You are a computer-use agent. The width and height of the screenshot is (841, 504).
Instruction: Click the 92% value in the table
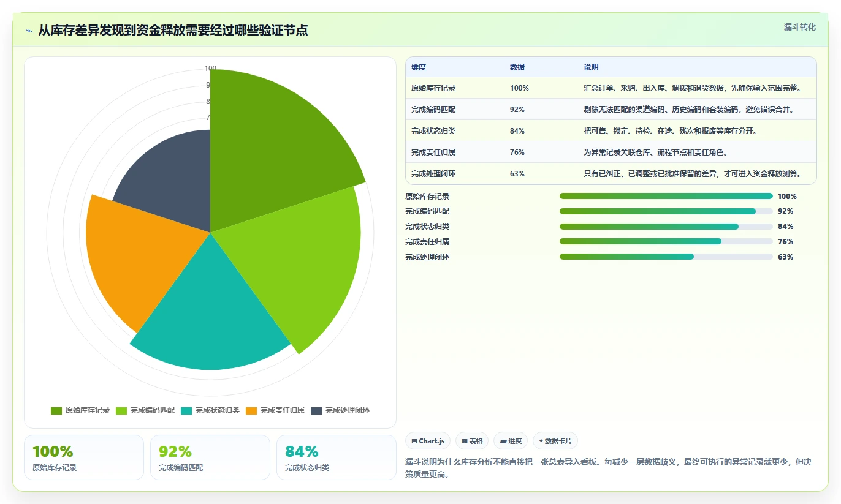pos(517,110)
